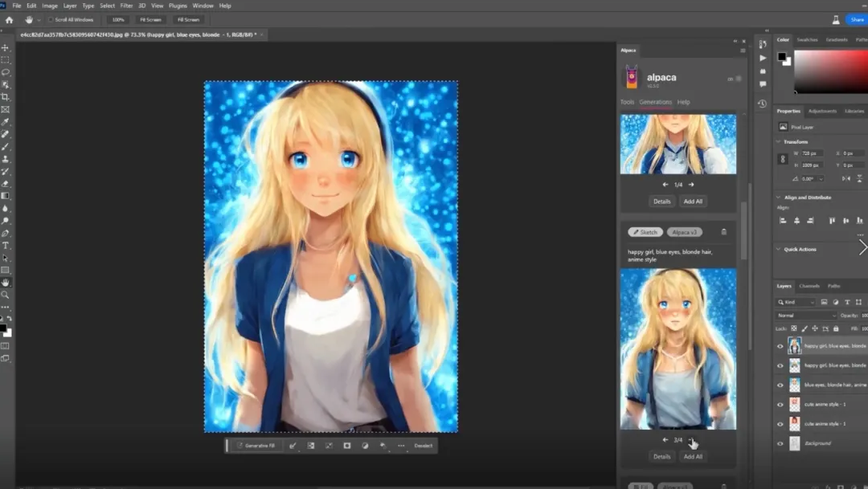Screen dimensions: 868x489
Task: Toggle link width and height constraint
Action: 782,159
